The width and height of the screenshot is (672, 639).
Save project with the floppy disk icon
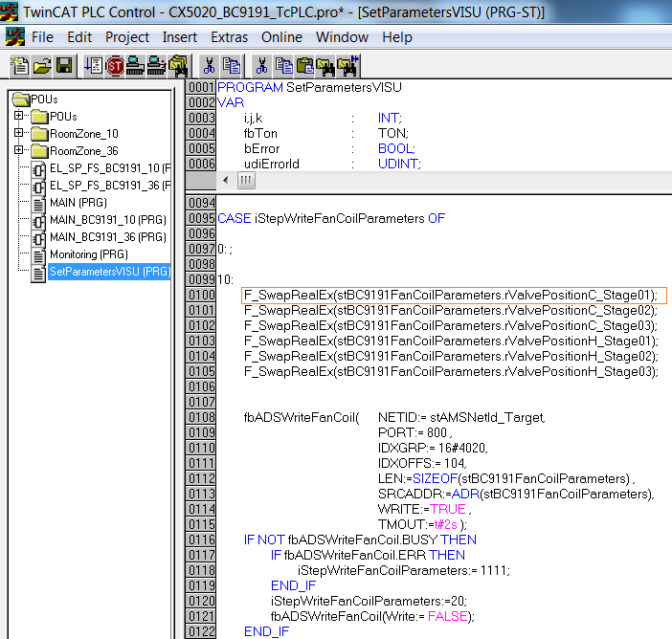64,66
